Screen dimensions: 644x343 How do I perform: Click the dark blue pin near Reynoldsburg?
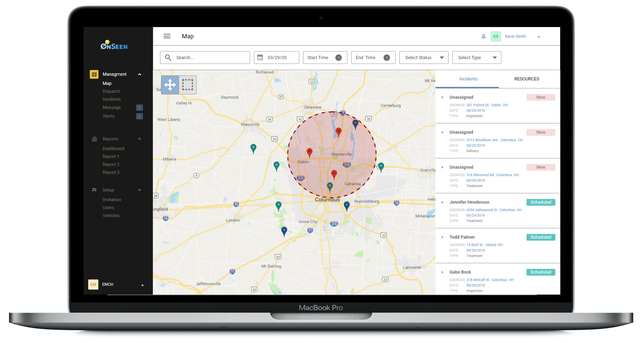coord(346,206)
